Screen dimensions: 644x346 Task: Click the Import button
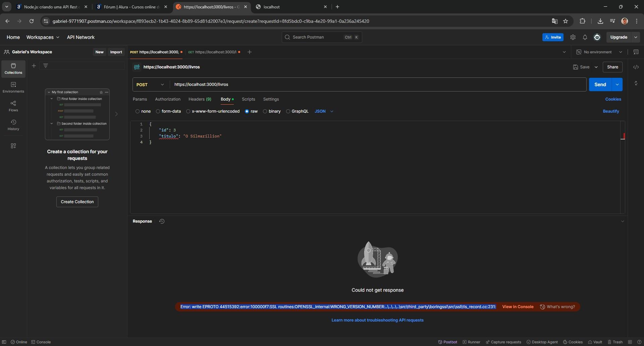coord(116,52)
